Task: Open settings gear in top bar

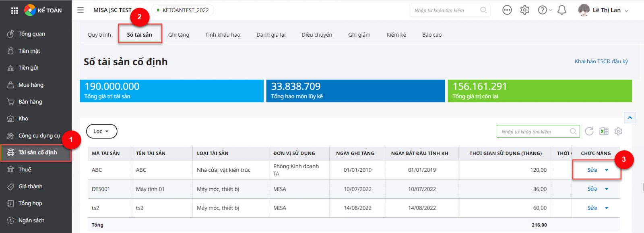Action: point(524,10)
